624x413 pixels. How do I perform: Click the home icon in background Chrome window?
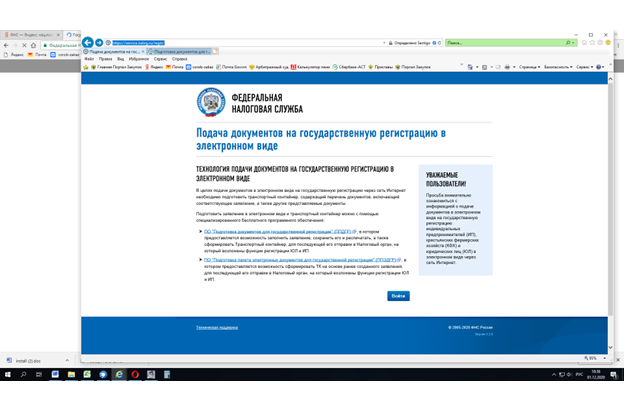point(33,45)
